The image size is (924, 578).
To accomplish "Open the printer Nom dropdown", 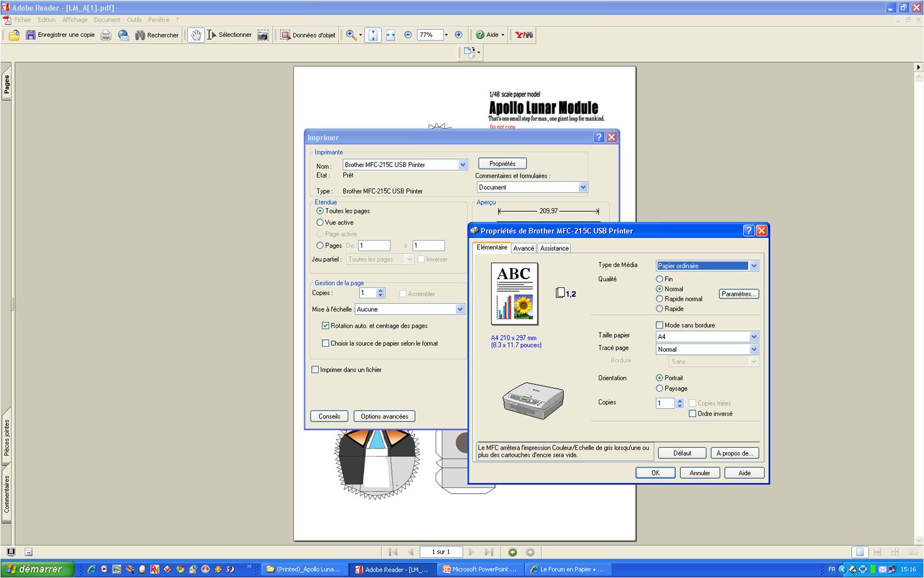I will point(463,164).
